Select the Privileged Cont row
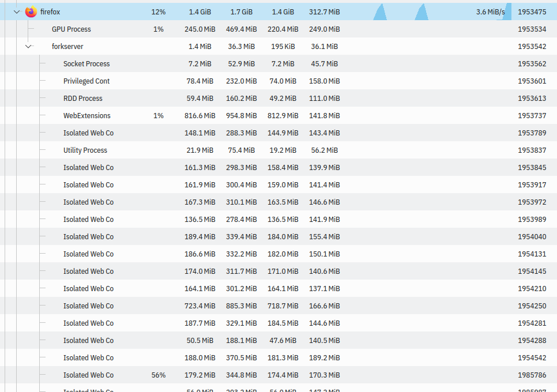Image resolution: width=557 pixels, height=392 pixels. pos(278,81)
